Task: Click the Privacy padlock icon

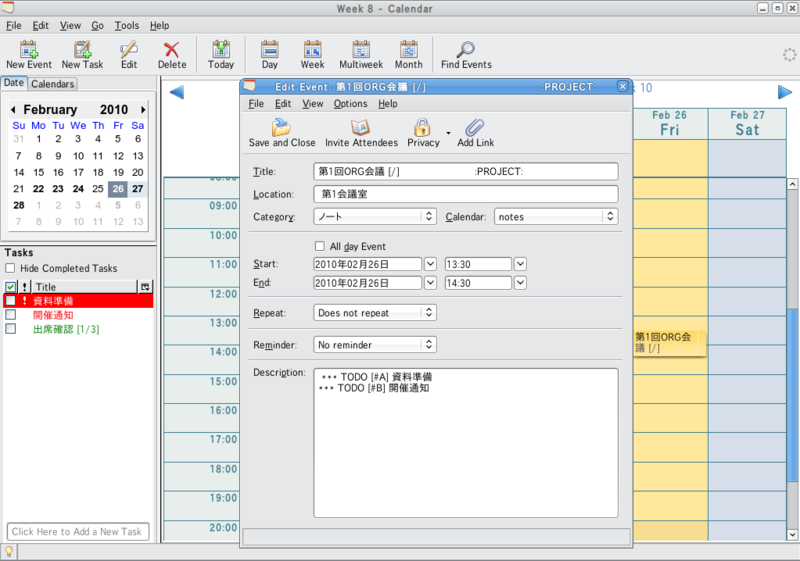Action: [x=422, y=128]
